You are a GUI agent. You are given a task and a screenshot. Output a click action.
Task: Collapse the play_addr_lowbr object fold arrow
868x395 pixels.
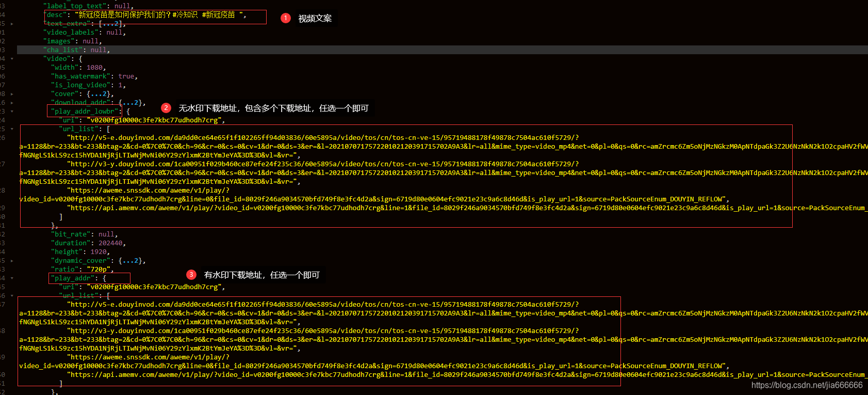tap(12, 112)
